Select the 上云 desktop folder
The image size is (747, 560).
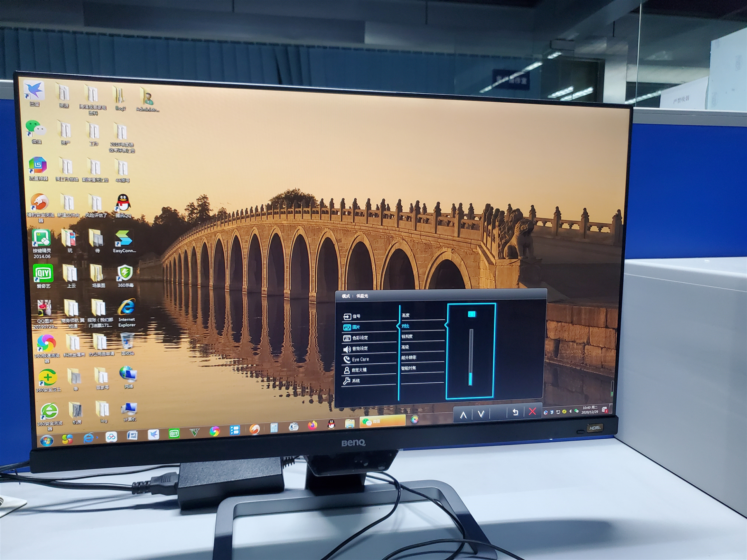point(70,276)
